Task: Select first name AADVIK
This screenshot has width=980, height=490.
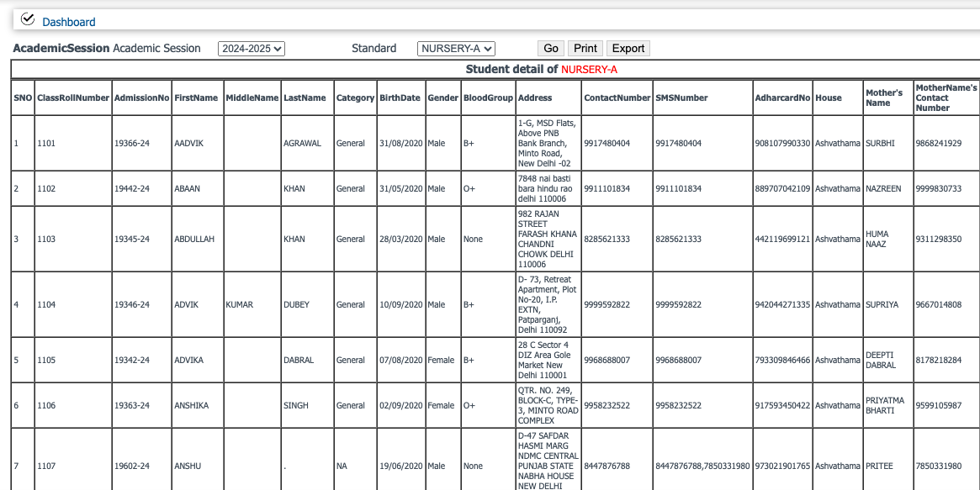Action: click(188, 143)
